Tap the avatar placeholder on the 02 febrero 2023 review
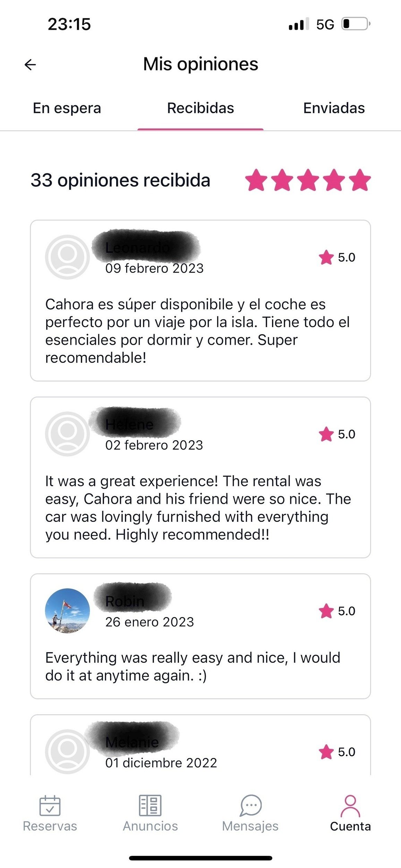The width and height of the screenshot is (401, 868). [x=67, y=434]
